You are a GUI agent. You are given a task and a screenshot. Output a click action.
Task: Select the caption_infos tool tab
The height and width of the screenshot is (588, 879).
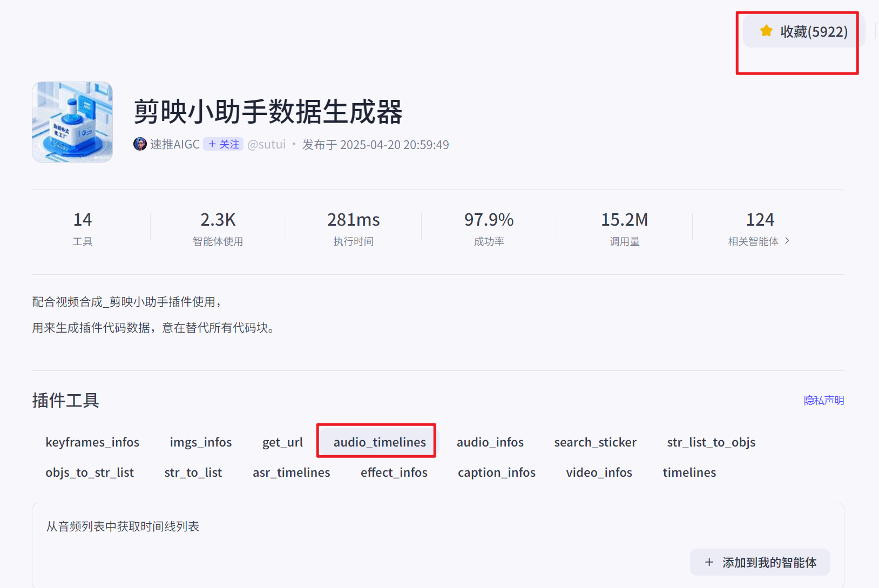497,472
